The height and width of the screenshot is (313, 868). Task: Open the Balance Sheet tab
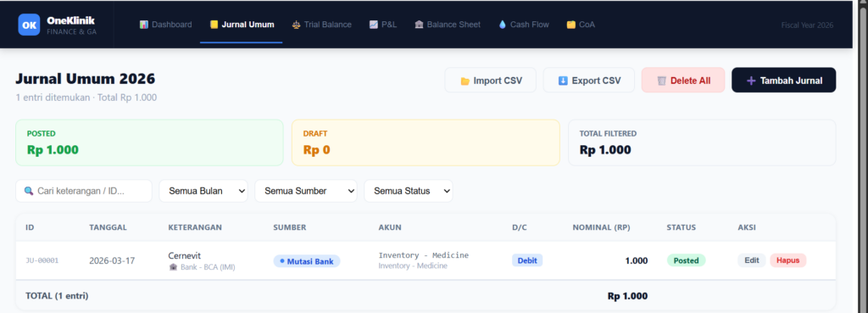pos(448,25)
